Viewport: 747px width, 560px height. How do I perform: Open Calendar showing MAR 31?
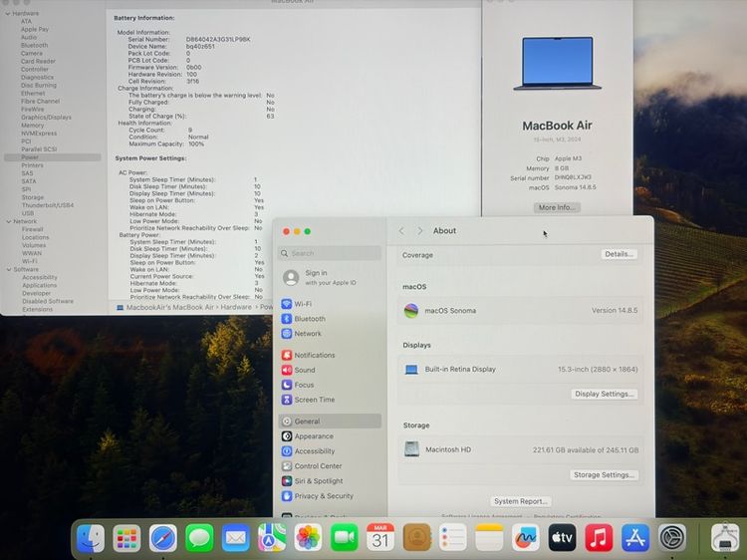[x=380, y=538]
